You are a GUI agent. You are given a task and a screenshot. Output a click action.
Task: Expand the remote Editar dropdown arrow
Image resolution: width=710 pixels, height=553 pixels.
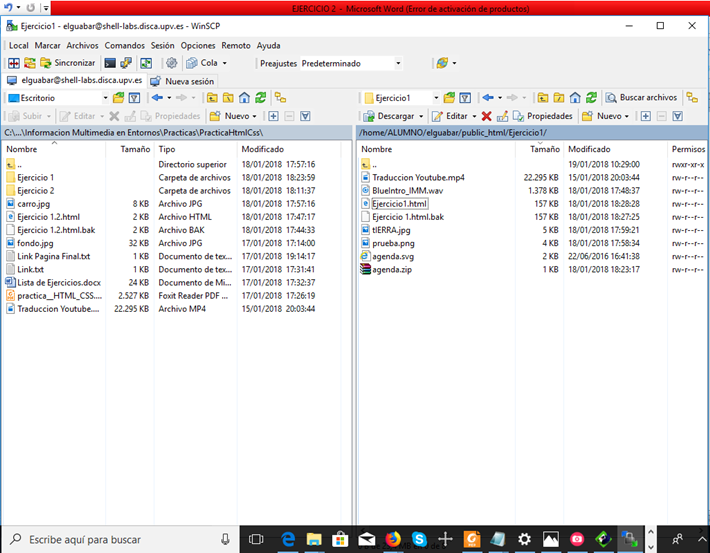point(474,116)
